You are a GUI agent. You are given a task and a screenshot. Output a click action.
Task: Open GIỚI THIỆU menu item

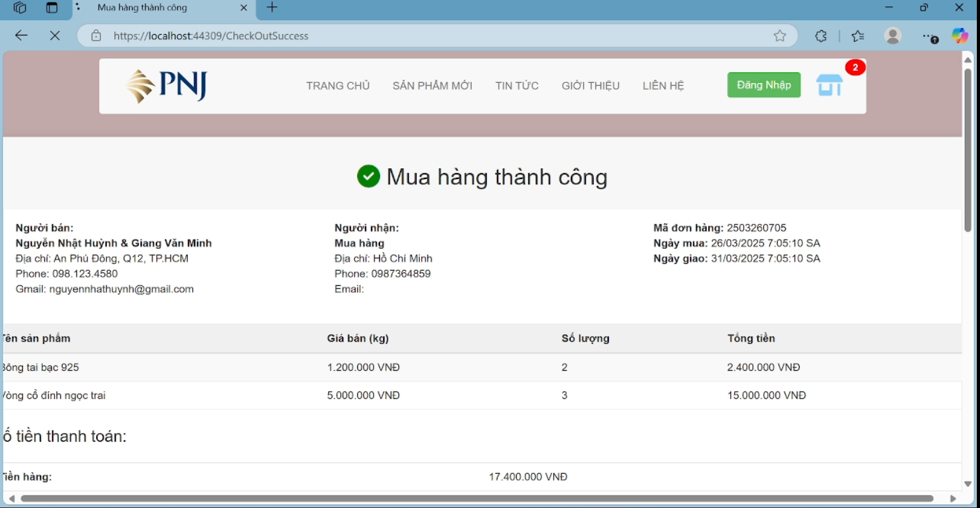pyautogui.click(x=591, y=86)
